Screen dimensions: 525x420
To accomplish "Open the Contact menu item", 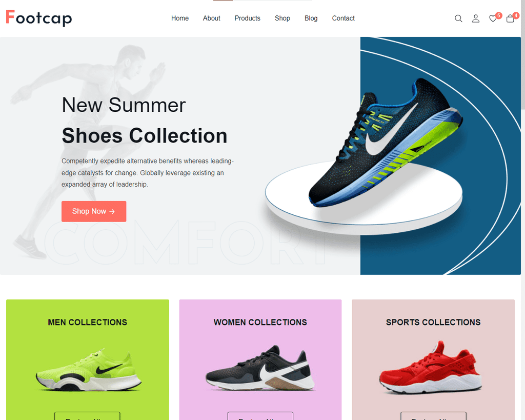I will pos(343,18).
